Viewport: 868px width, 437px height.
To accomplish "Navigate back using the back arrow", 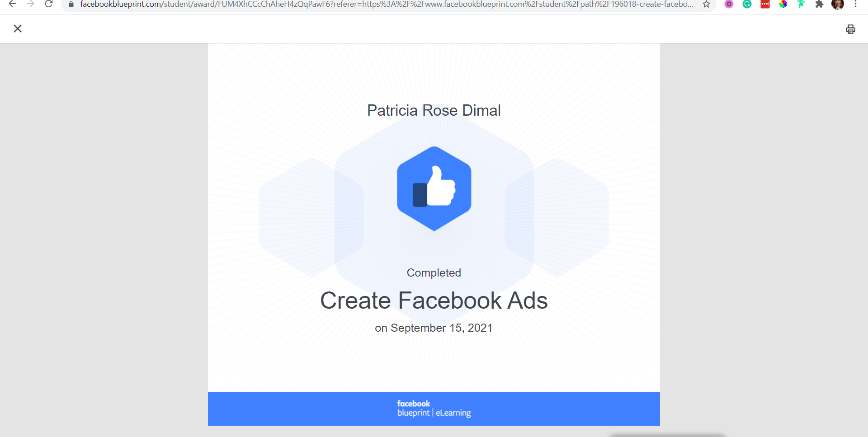I will click(12, 5).
